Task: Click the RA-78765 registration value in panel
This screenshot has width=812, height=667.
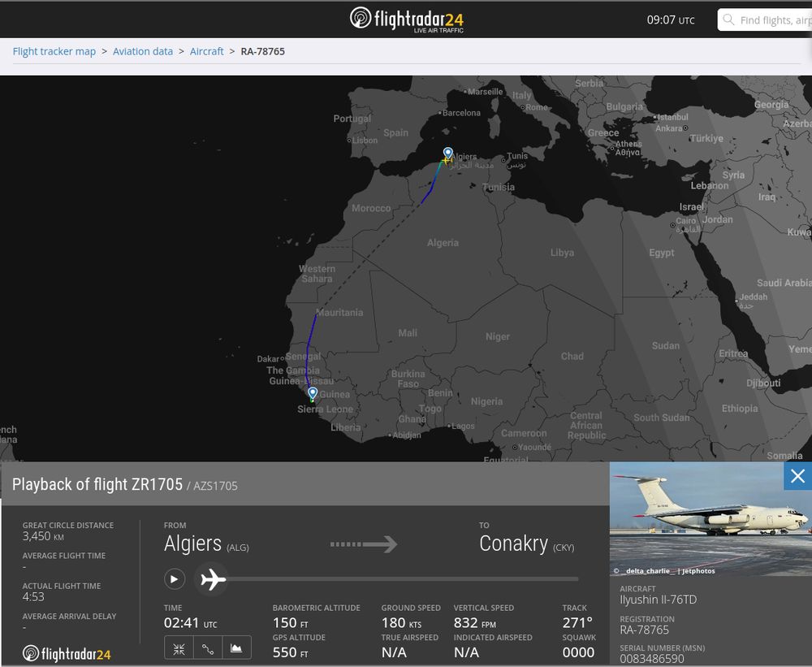Action: (644, 630)
